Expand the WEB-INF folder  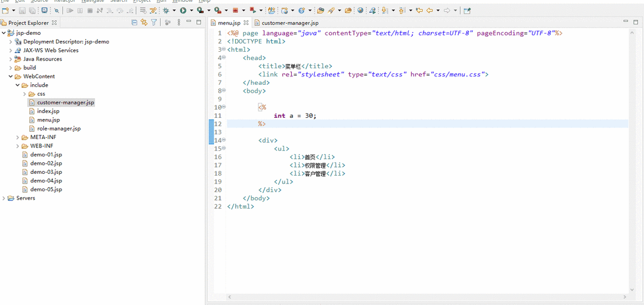[x=18, y=146]
